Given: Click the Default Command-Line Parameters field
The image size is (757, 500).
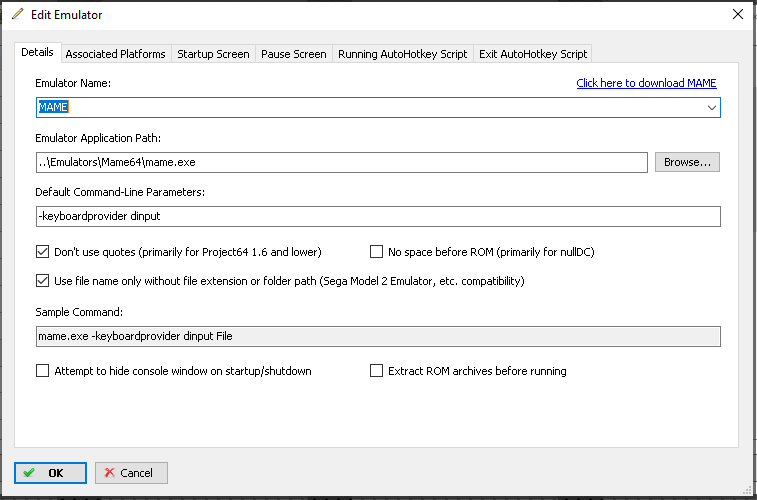Looking at the screenshot, I should pos(378,216).
